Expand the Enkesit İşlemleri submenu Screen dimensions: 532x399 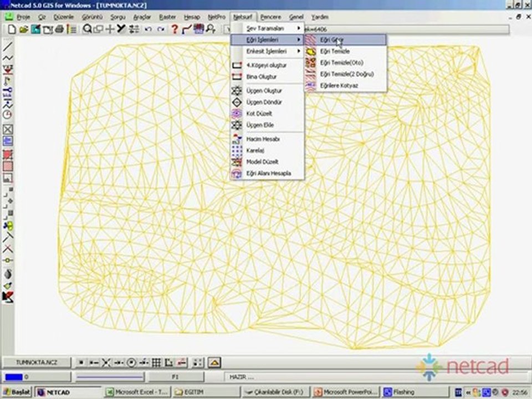click(267, 51)
